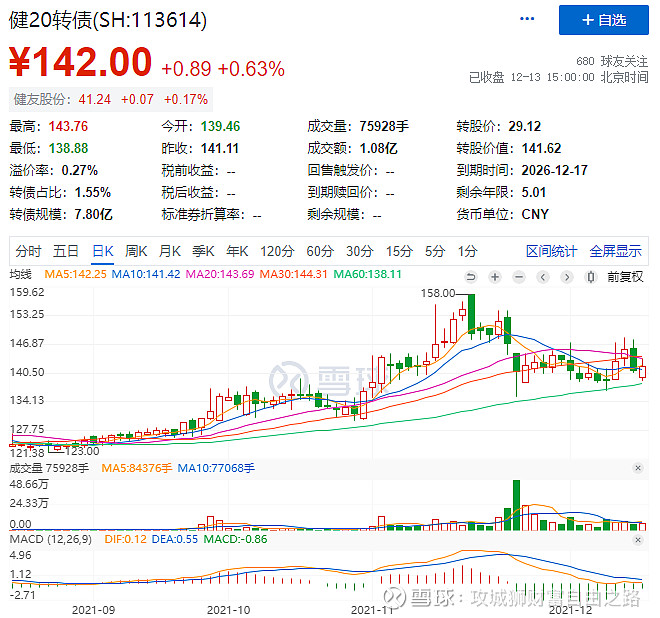This screenshot has width=660, height=618.
Task: Click the MA5:142.25 moving average label
Action: tap(75, 274)
